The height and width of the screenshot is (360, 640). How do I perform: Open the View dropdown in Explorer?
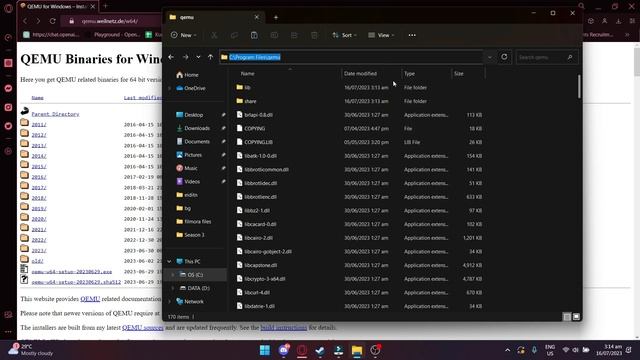pyautogui.click(x=381, y=35)
